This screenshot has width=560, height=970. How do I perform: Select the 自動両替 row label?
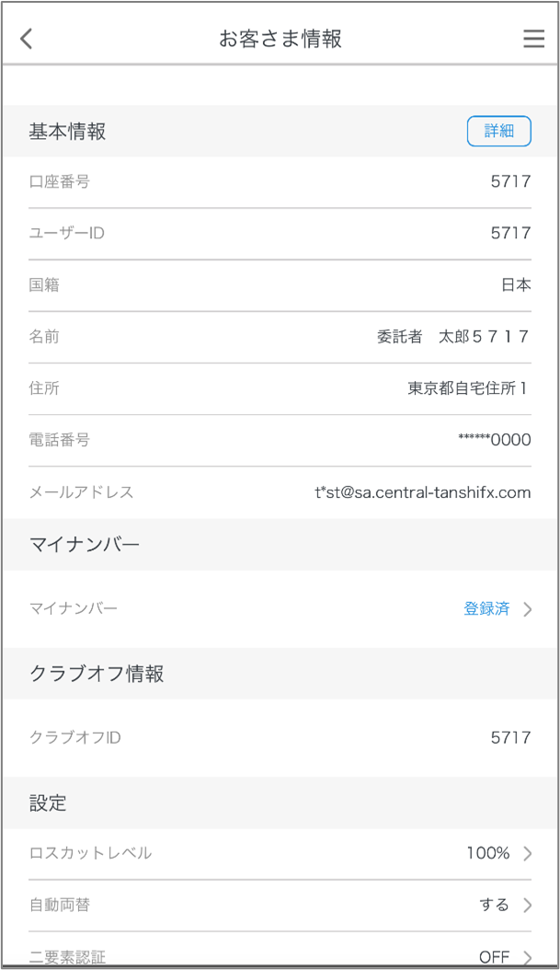coord(60,905)
